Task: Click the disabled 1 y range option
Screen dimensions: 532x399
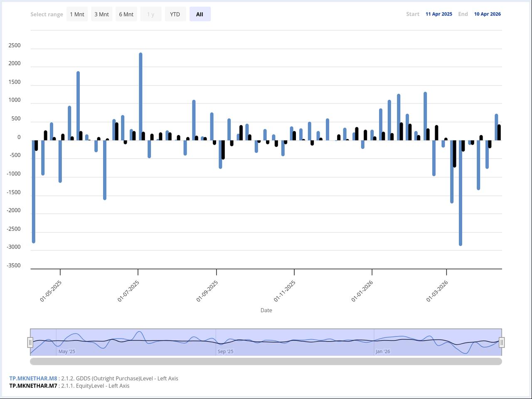Action: pyautogui.click(x=150, y=14)
